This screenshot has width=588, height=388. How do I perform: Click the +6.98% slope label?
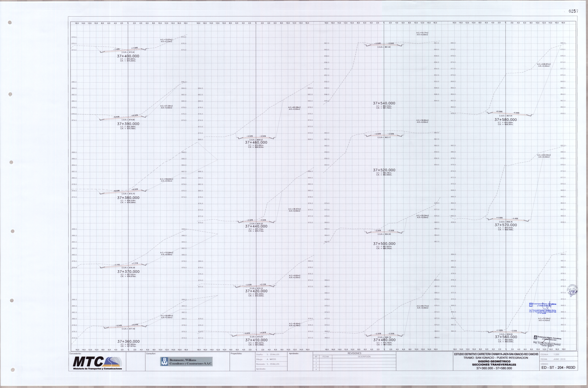pos(499,112)
